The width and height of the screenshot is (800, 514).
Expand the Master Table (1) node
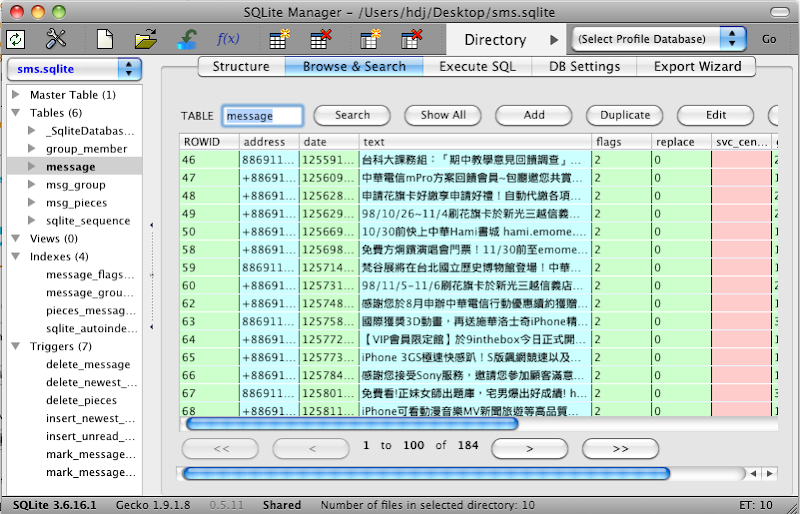tap(16, 94)
